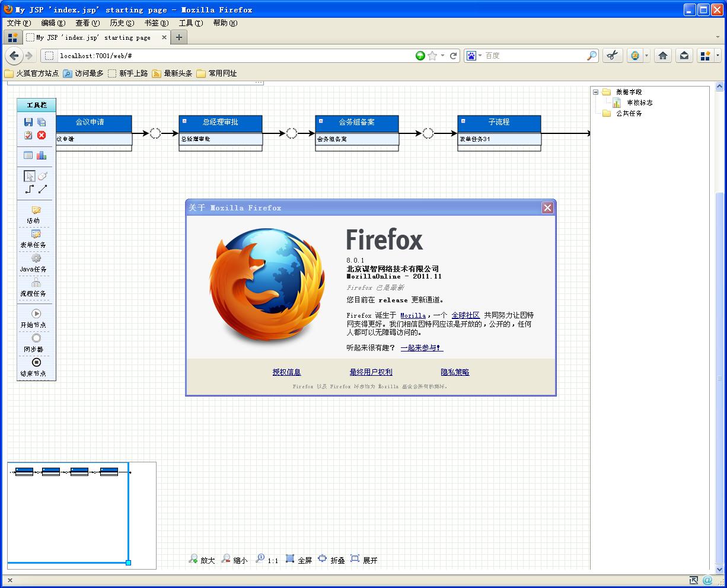Click the magnifier search icon in search box

(x=592, y=56)
